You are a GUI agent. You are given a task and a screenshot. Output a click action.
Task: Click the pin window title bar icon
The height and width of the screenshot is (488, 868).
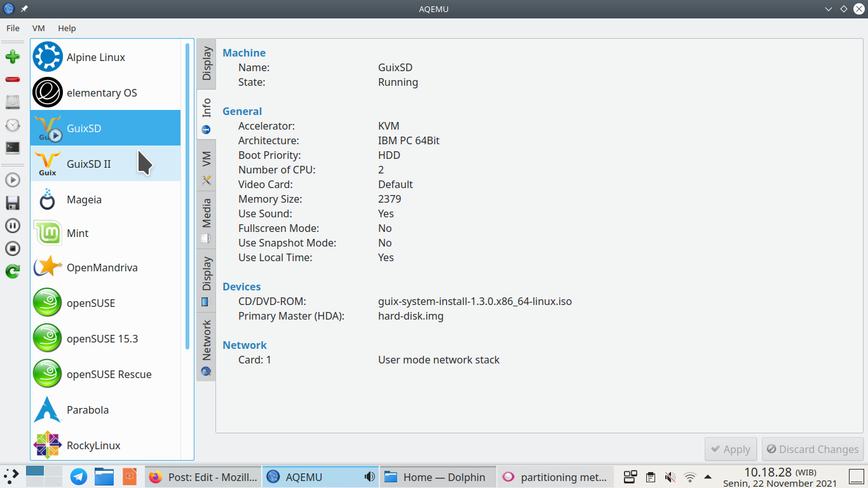(x=24, y=9)
